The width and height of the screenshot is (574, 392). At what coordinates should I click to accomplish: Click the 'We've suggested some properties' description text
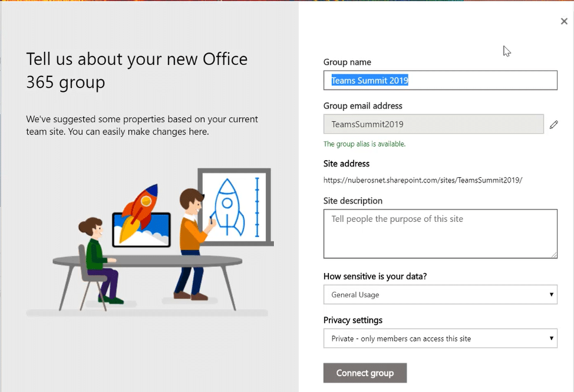[142, 125]
